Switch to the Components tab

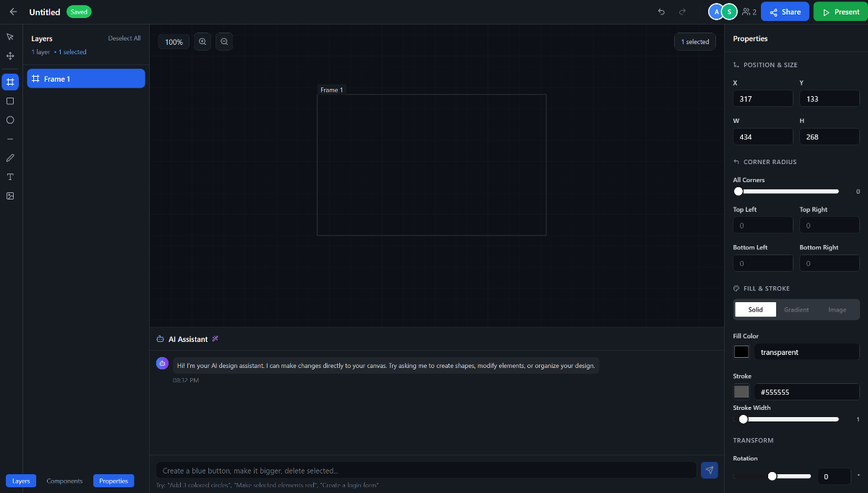[64, 480]
